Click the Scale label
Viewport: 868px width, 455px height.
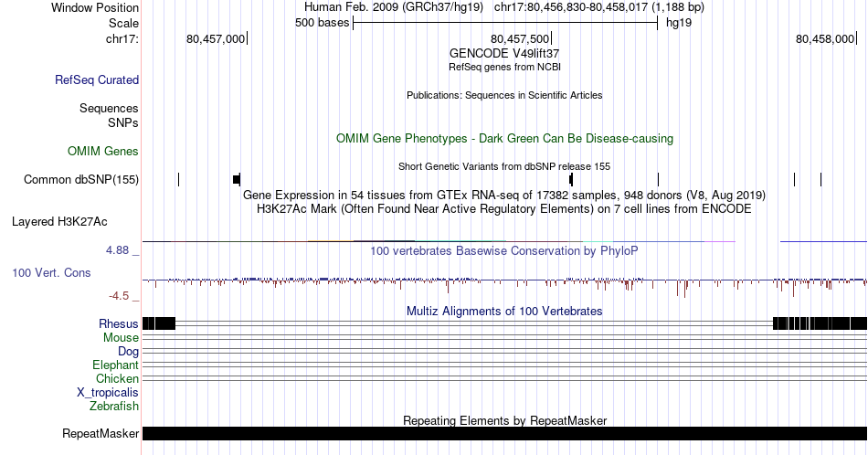pos(123,23)
